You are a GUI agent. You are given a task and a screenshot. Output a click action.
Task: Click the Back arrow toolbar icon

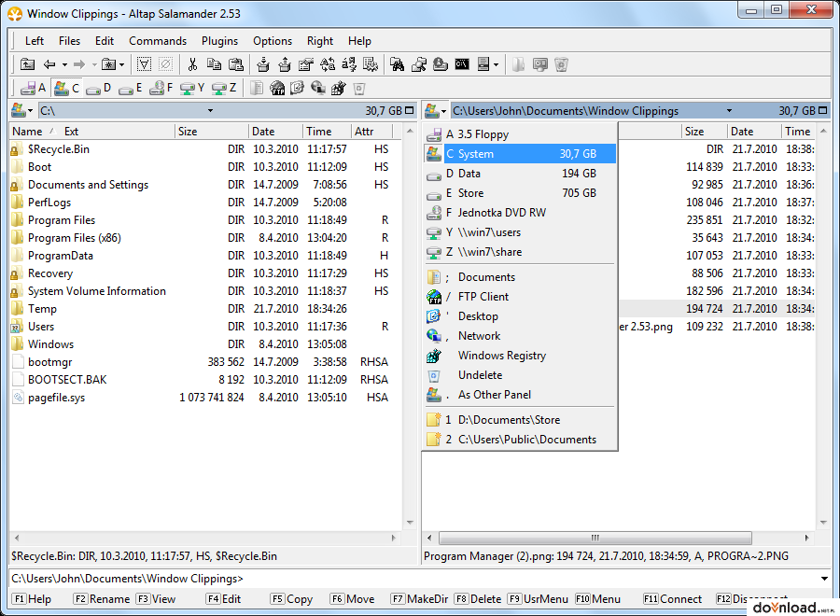click(x=49, y=64)
